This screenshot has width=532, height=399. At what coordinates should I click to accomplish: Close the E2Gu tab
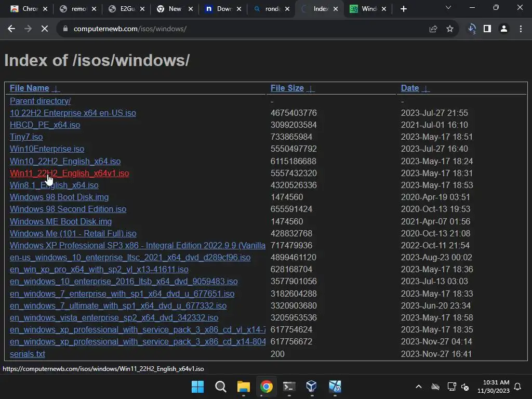142,9
